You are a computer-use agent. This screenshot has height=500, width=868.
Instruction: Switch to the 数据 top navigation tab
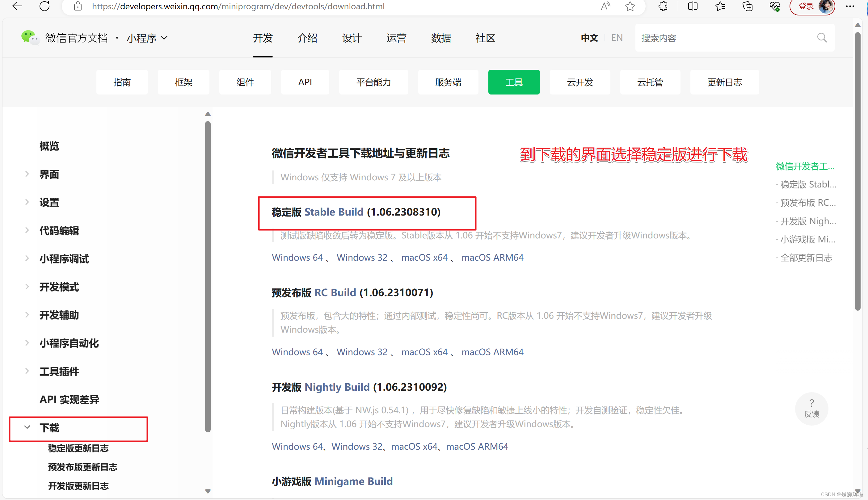(x=441, y=38)
